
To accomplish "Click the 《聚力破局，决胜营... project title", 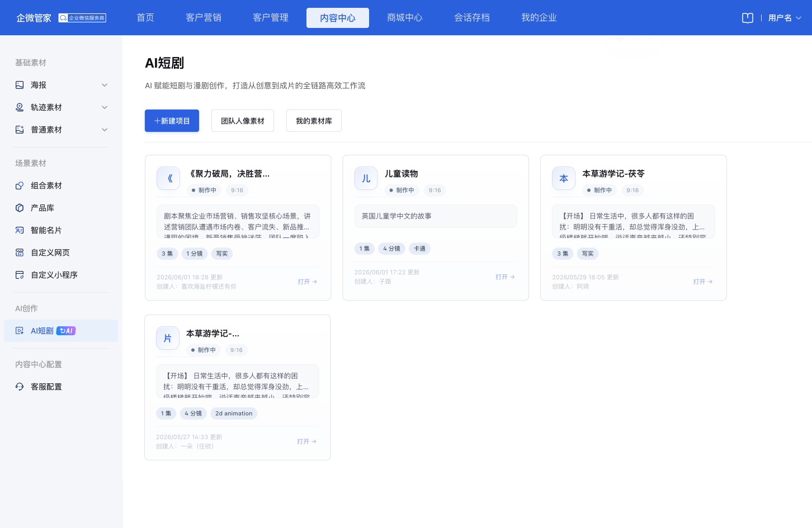I will click(x=228, y=174).
